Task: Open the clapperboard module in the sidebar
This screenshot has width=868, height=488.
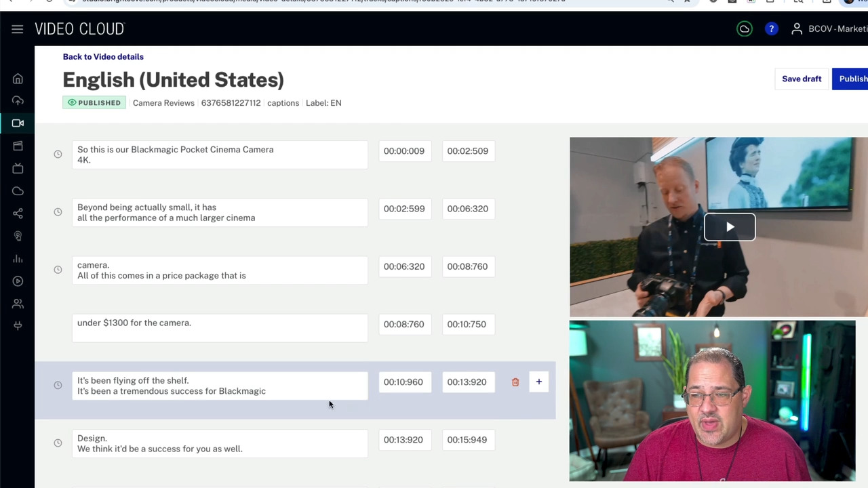Action: pyautogui.click(x=18, y=146)
